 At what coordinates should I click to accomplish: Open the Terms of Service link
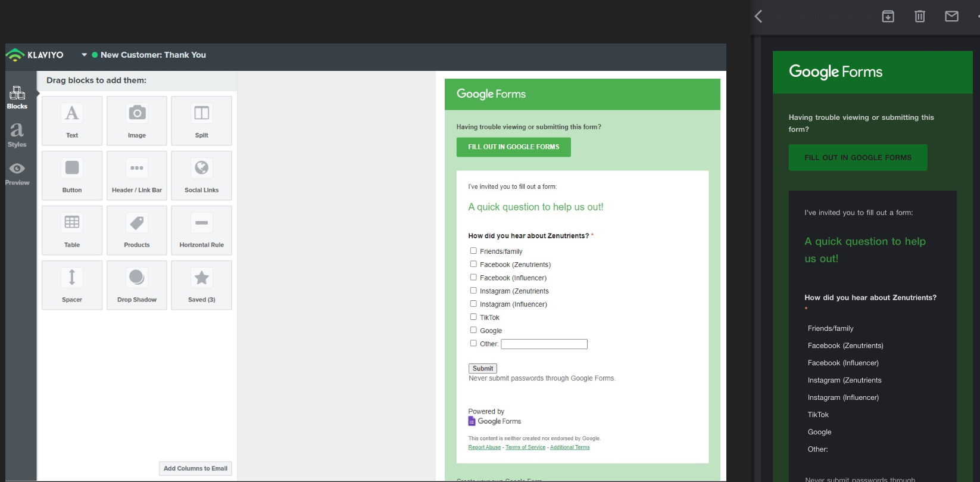(x=525, y=447)
